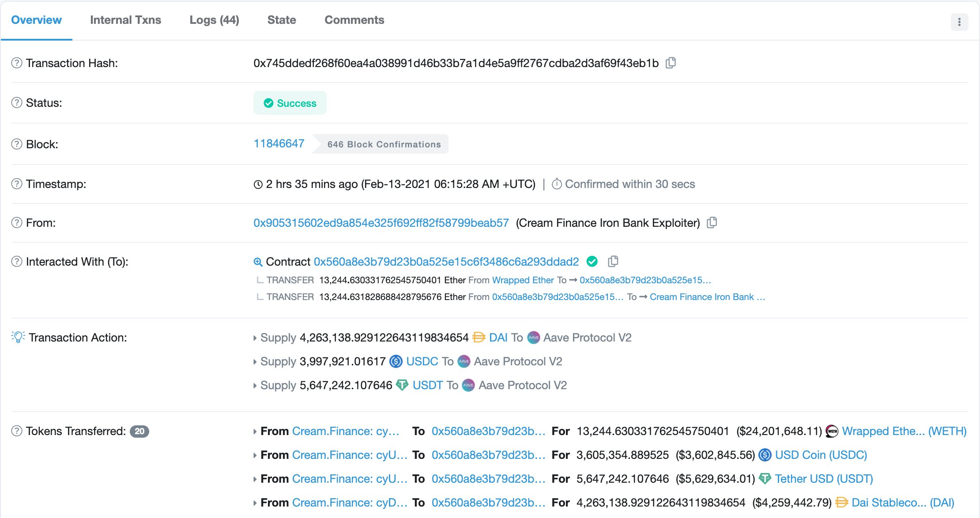Switch to the State tab
980x518 pixels.
click(x=282, y=20)
